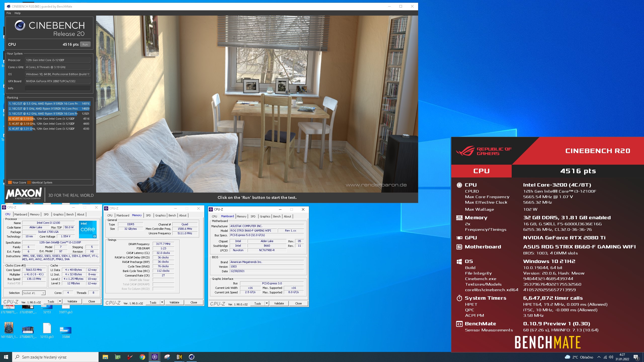Viewport: 644px width, 362px height.
Task: Open the Socket #1 Selection dropdown
Action: [34, 293]
